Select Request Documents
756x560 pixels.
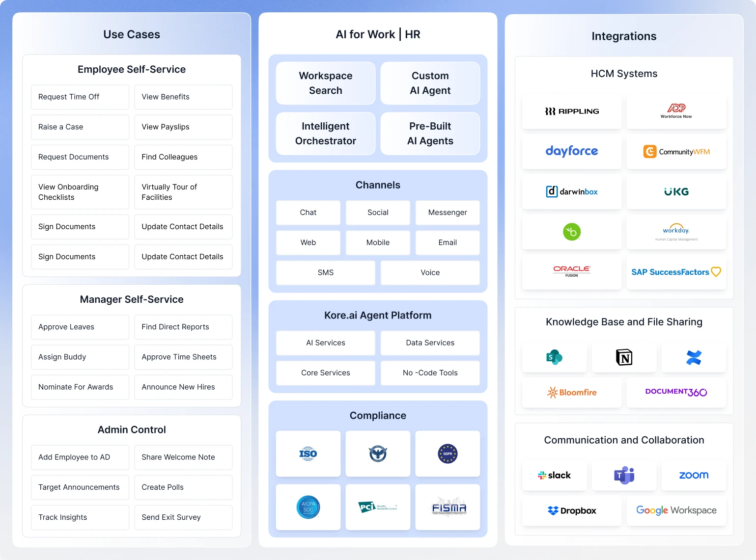pyautogui.click(x=80, y=157)
